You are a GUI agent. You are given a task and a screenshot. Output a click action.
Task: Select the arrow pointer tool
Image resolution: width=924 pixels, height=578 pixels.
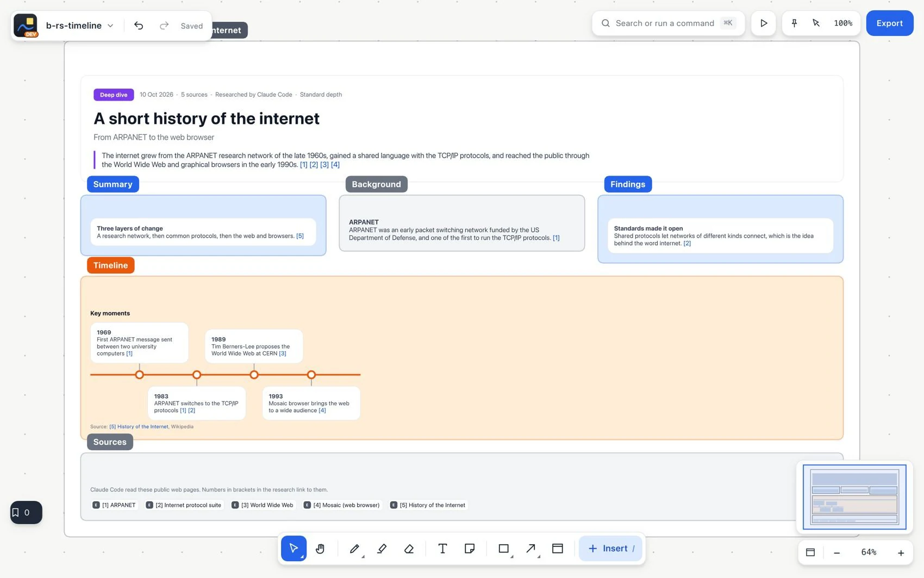point(294,548)
